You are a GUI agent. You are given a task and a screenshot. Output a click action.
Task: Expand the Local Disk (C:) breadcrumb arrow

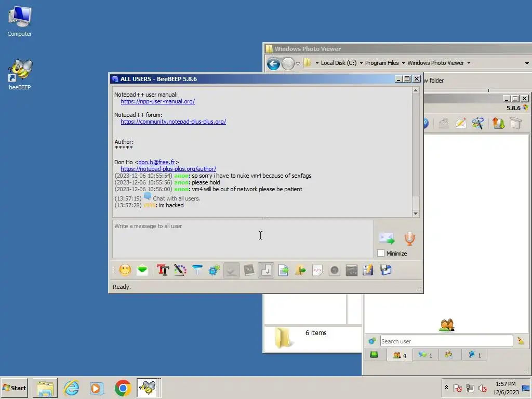pos(361,63)
